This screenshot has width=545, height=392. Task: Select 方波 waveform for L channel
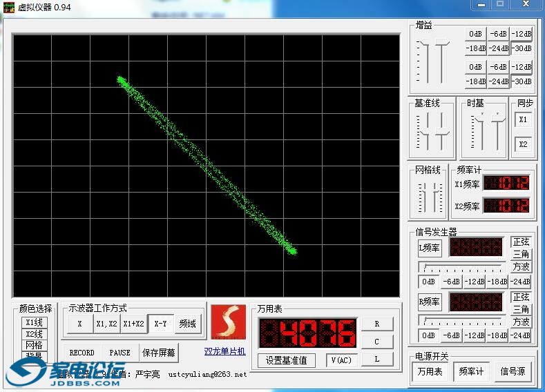pyautogui.click(x=522, y=266)
